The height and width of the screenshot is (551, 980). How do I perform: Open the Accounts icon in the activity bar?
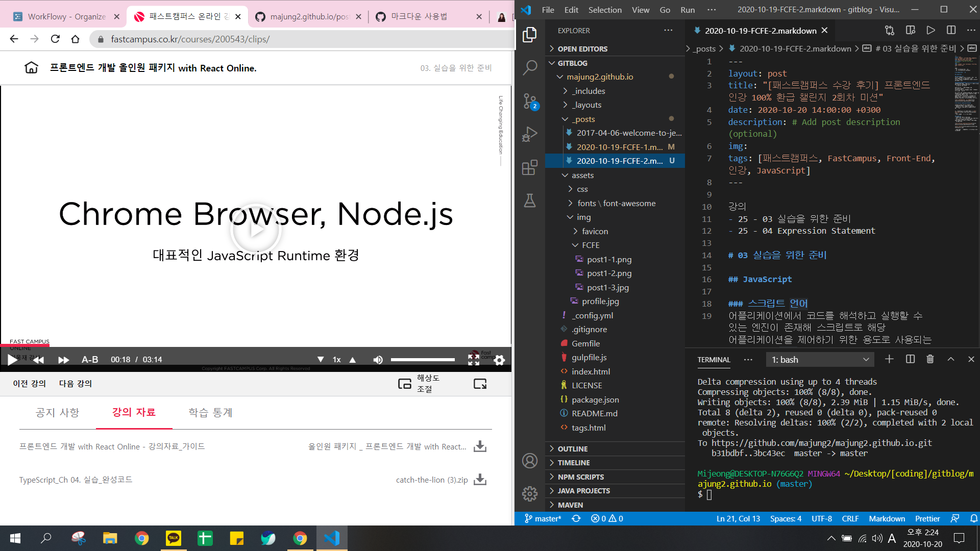pos(530,461)
